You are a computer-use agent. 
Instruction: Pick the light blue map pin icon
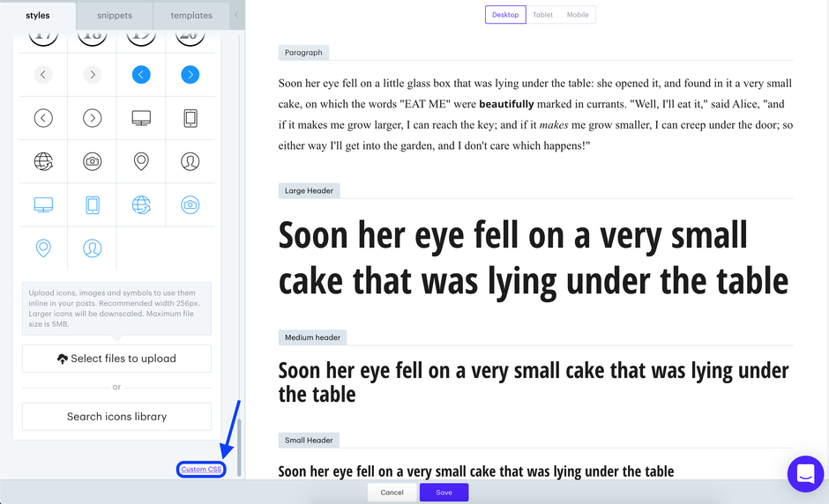click(x=43, y=248)
